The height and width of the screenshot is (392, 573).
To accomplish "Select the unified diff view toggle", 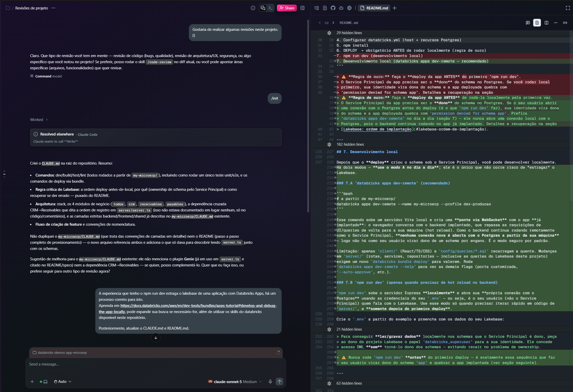I will click(x=537, y=23).
